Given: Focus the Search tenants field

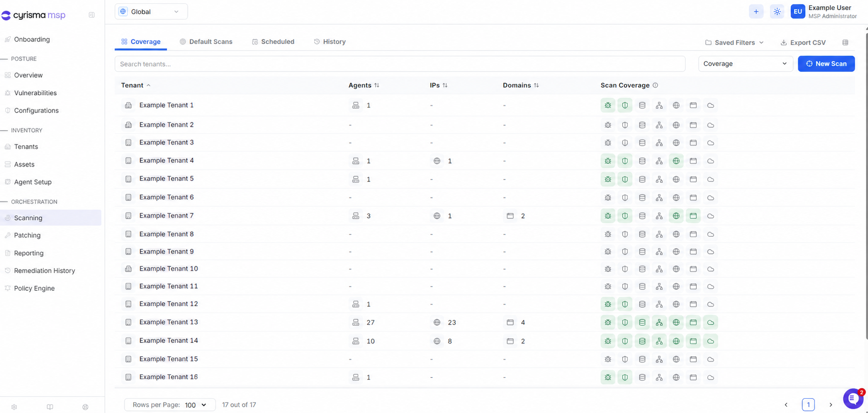Looking at the screenshot, I should 400,64.
